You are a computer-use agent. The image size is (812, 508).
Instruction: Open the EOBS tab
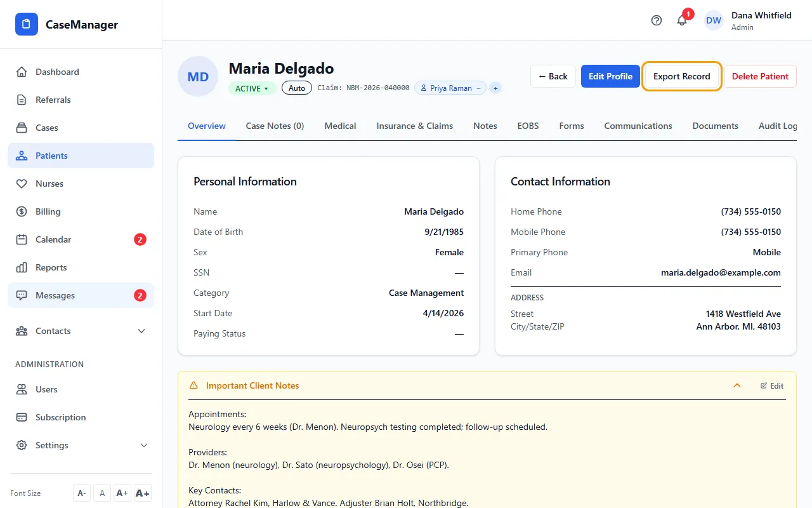(528, 126)
